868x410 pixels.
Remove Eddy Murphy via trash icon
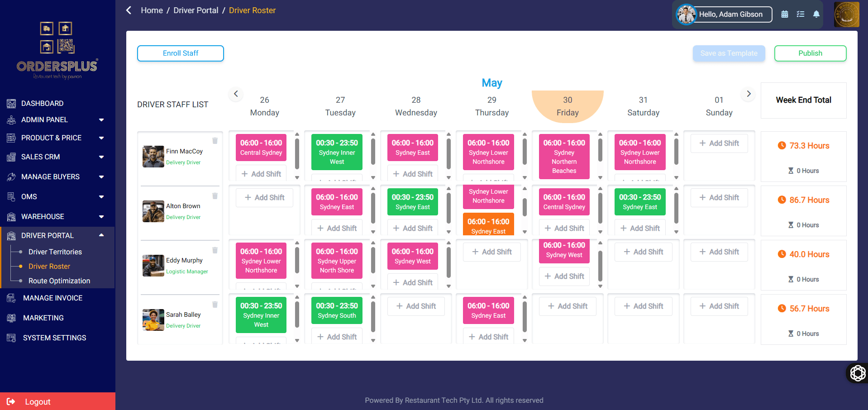(x=215, y=250)
